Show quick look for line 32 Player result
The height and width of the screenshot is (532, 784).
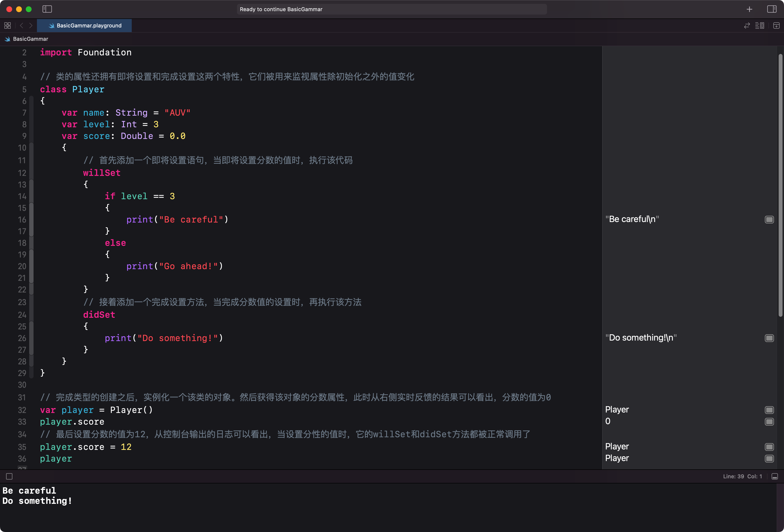point(769,410)
